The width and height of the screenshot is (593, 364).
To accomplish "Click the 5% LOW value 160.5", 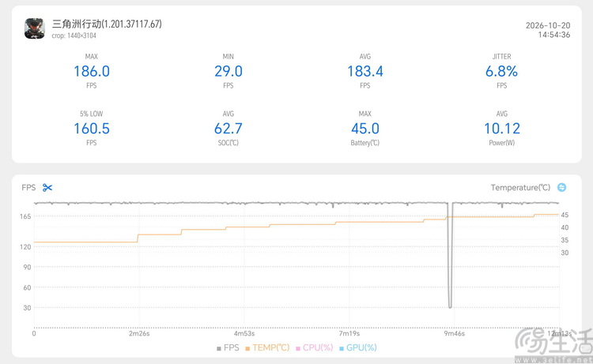I will pos(92,129).
